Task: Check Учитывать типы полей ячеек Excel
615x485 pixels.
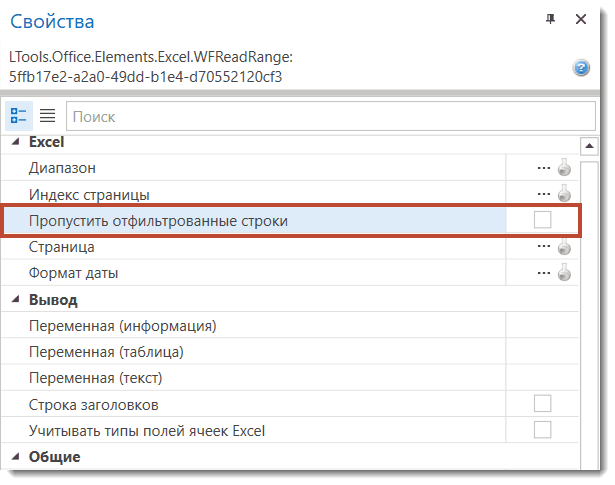Action: point(542,430)
